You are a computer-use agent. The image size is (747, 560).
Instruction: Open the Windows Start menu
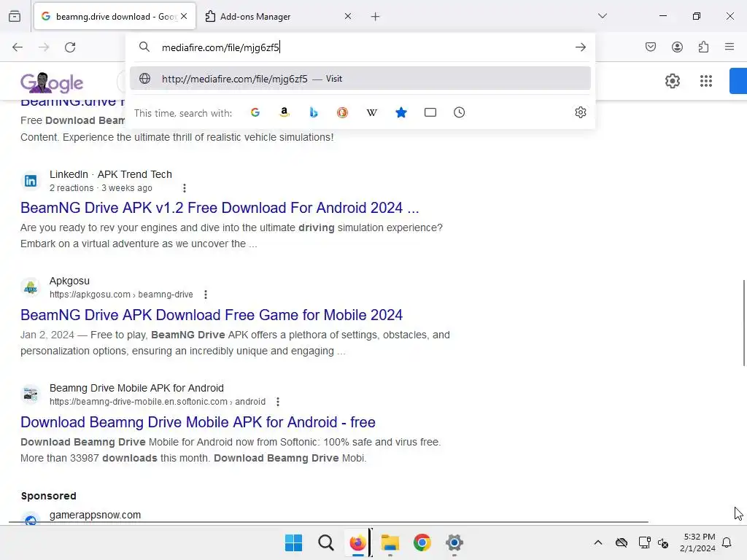293,542
